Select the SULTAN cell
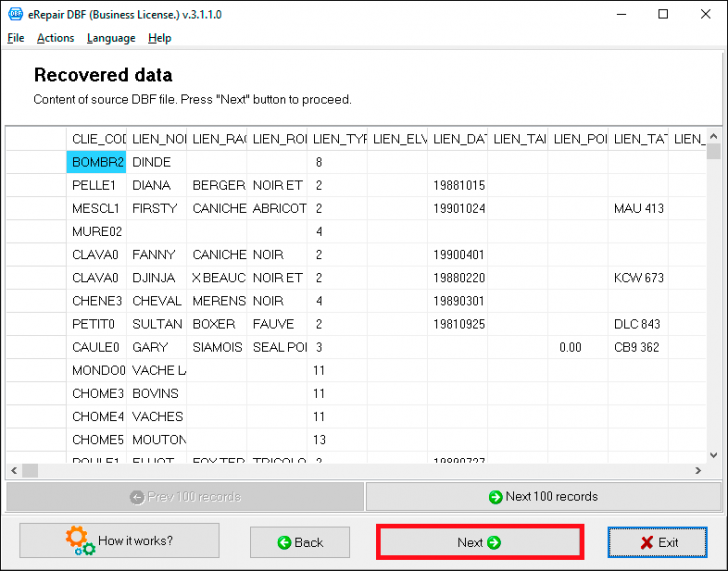This screenshot has height=571, width=728. point(156,324)
